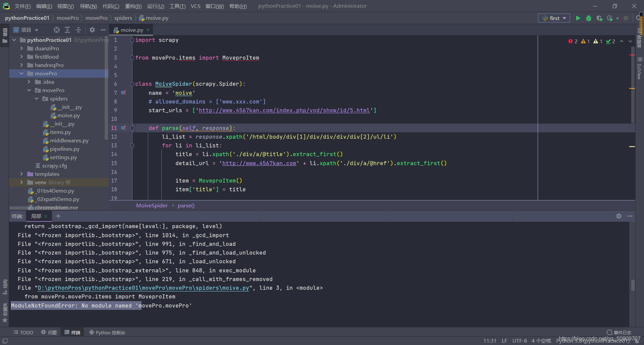Run with coverage using the shield icon
Screen dimensions: 644x345
coord(600,18)
